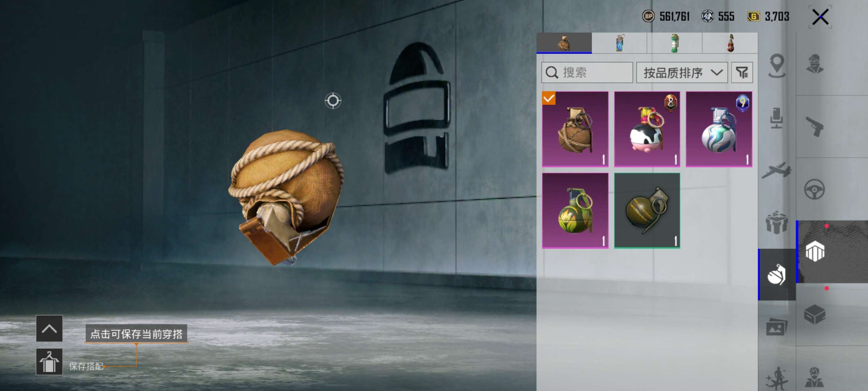Open the parachute and location category icon
The width and height of the screenshot is (868, 391).
click(x=777, y=65)
